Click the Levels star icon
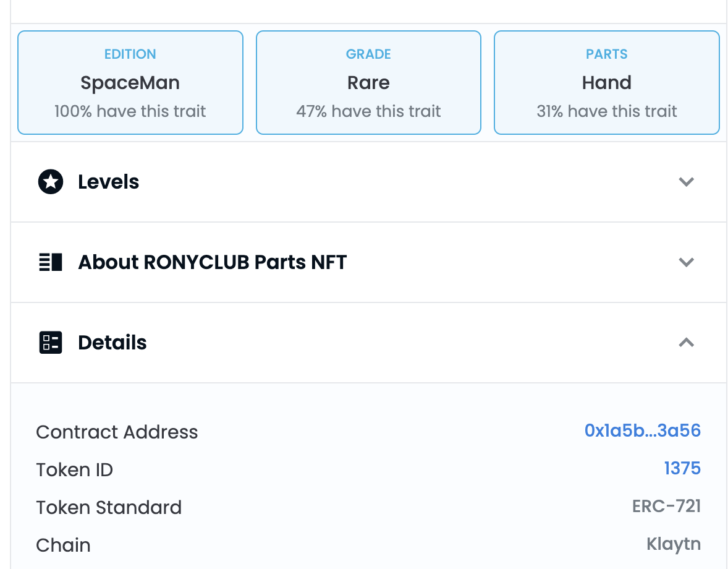 click(x=51, y=182)
